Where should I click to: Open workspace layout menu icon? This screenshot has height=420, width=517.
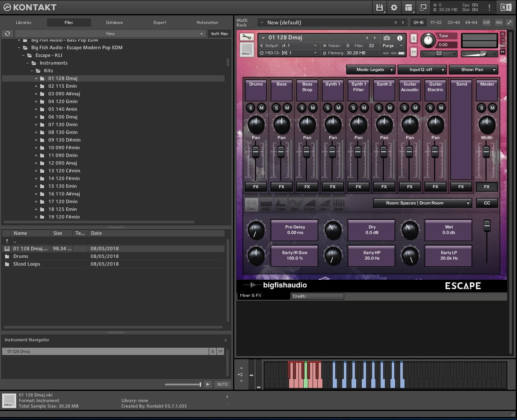coord(408,7)
